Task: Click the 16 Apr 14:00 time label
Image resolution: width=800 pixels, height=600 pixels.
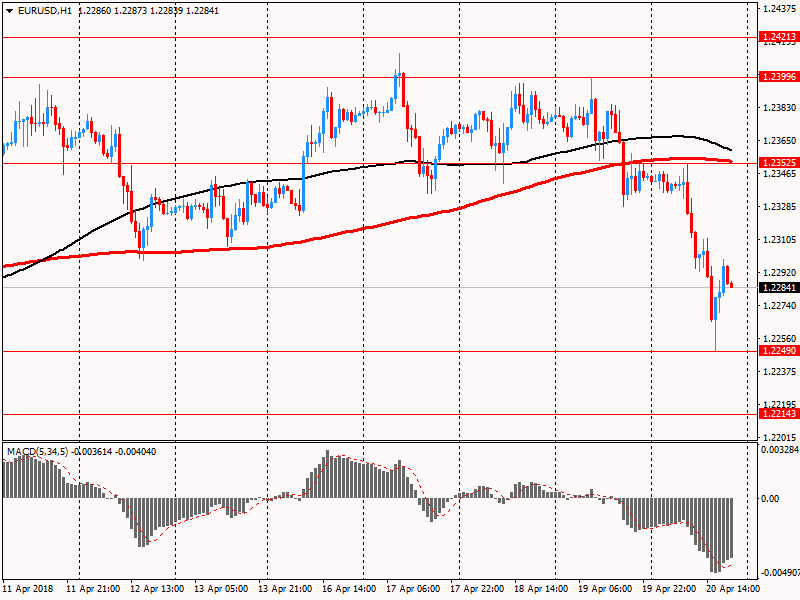Action: [348, 589]
